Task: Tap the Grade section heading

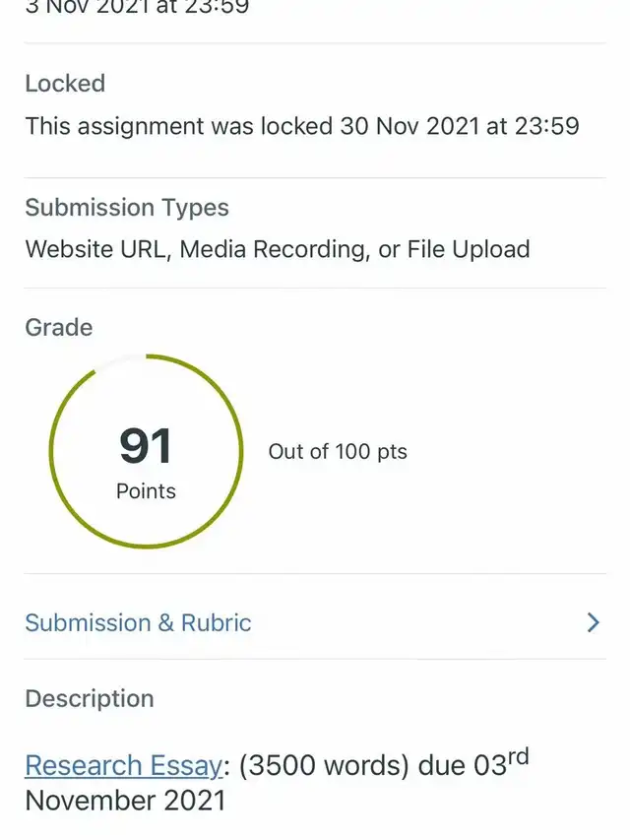Action: (x=59, y=327)
